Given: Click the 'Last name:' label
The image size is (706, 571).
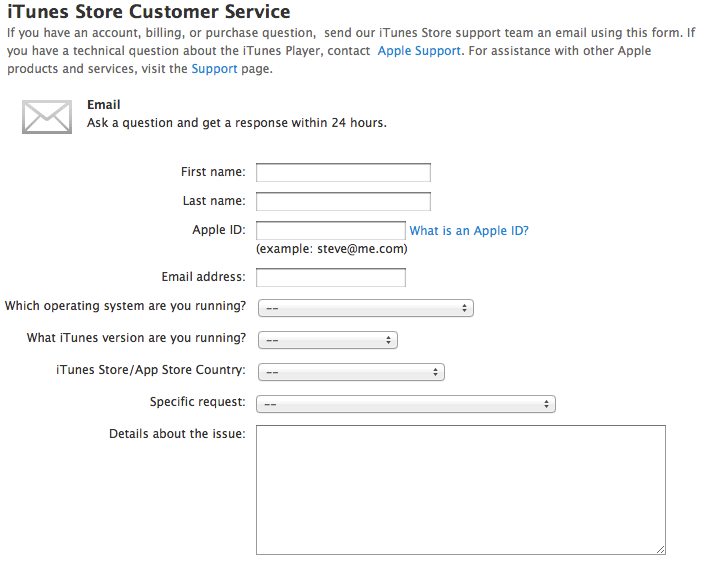Looking at the screenshot, I should (x=214, y=200).
